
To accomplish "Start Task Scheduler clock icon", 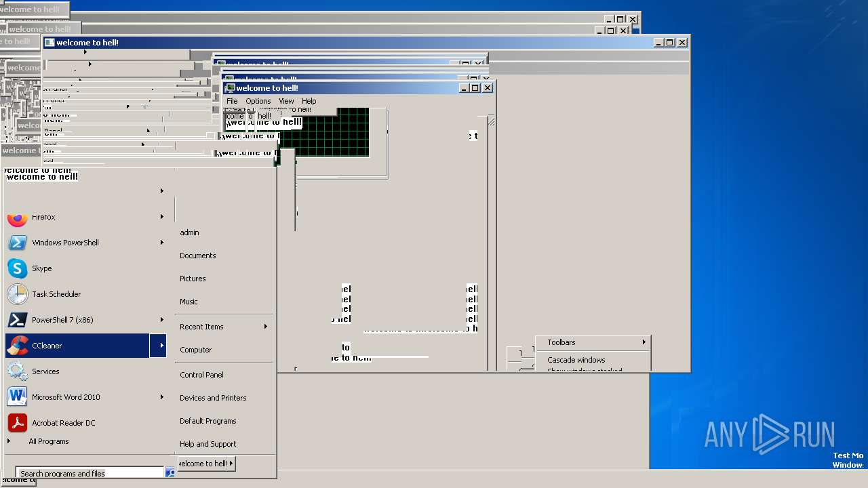I will click(17, 294).
